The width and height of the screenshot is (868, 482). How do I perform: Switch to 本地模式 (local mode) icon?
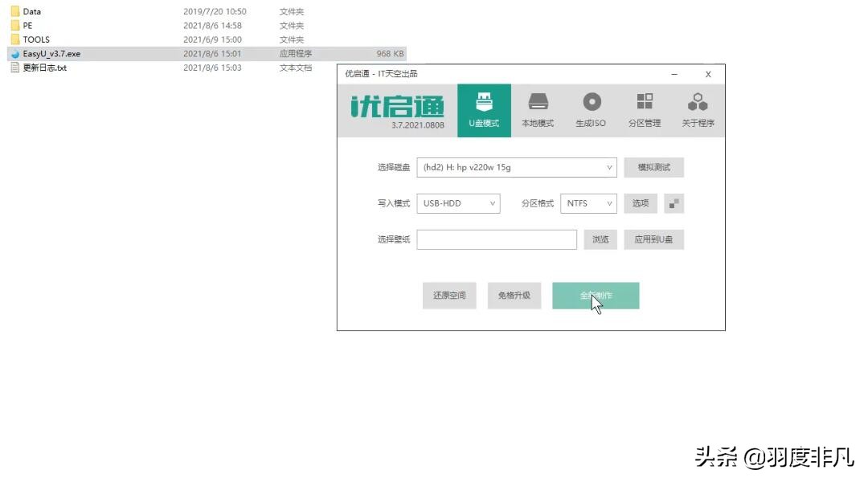[x=538, y=110]
